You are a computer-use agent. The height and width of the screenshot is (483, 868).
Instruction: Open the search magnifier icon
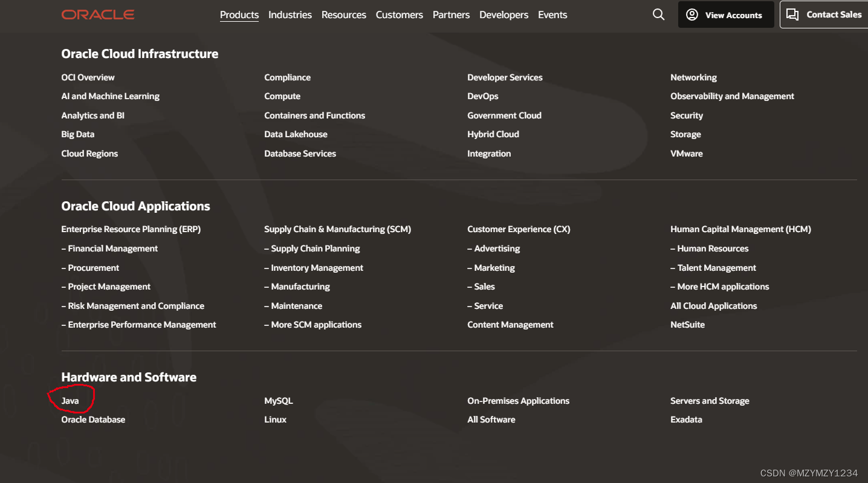point(659,15)
